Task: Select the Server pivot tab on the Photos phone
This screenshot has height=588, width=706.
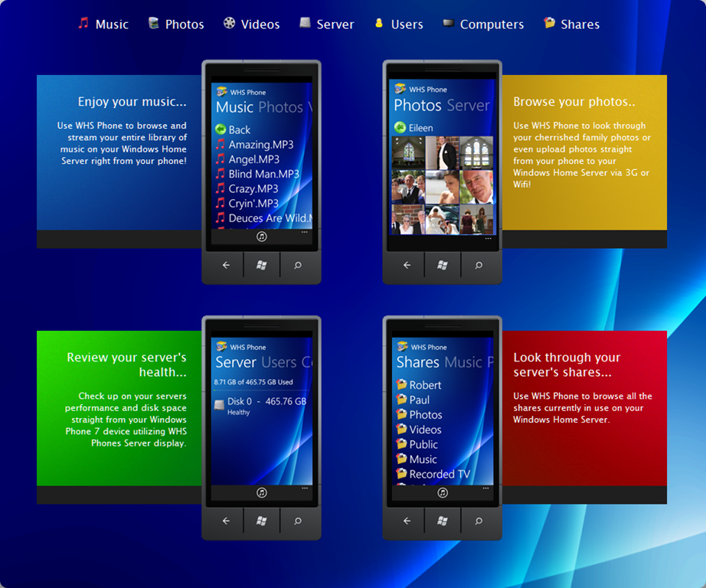Action: tap(469, 106)
